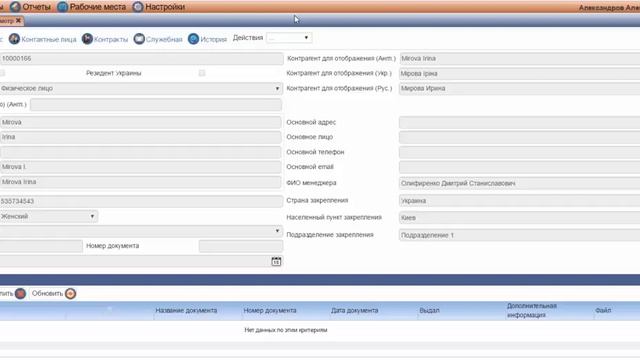Viewport: 640px width, 360px height.
Task: Click the 'Нет данных по этим критериям' text
Action: pyautogui.click(x=286, y=330)
